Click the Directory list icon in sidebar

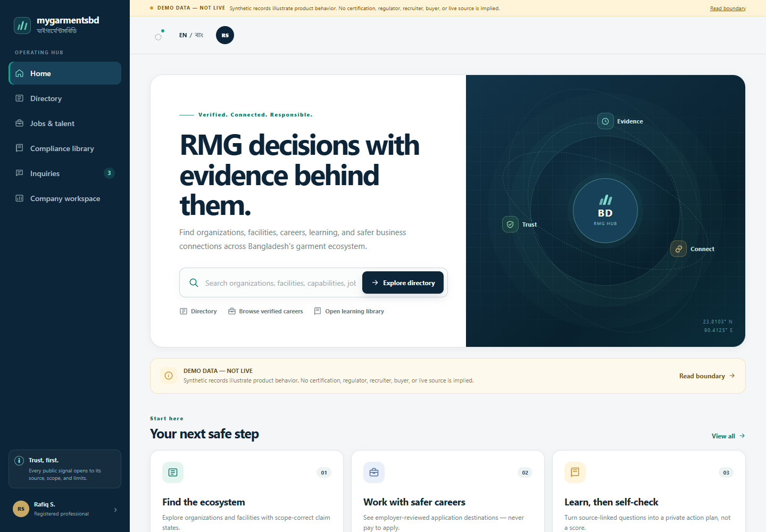[20, 98]
